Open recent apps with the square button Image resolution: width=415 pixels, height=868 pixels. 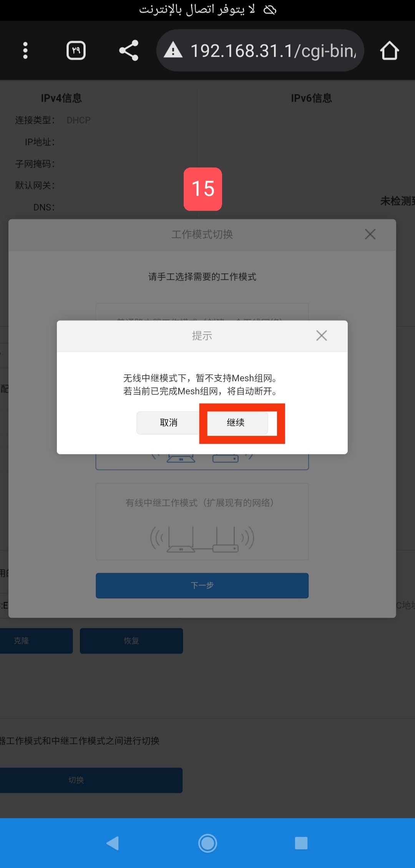pos(301,843)
